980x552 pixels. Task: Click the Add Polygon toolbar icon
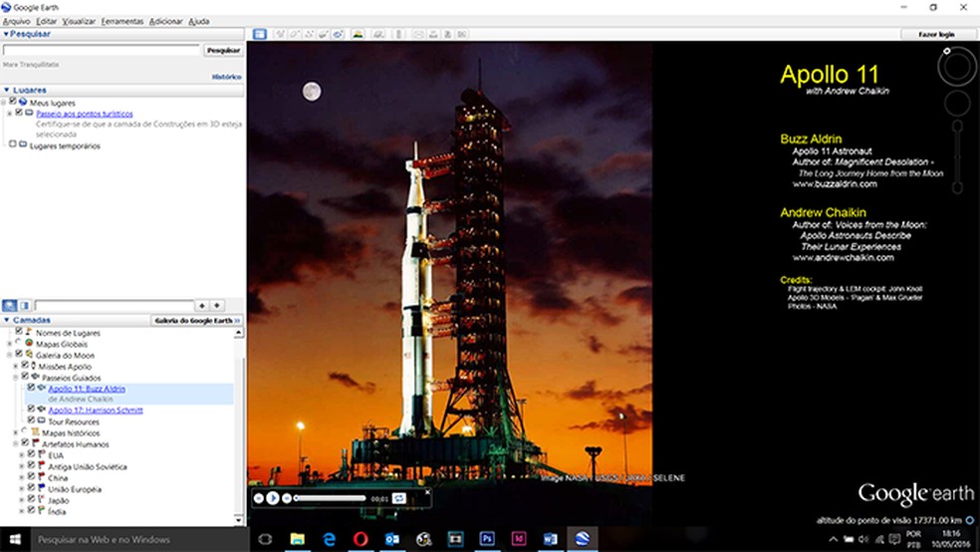coord(295,35)
